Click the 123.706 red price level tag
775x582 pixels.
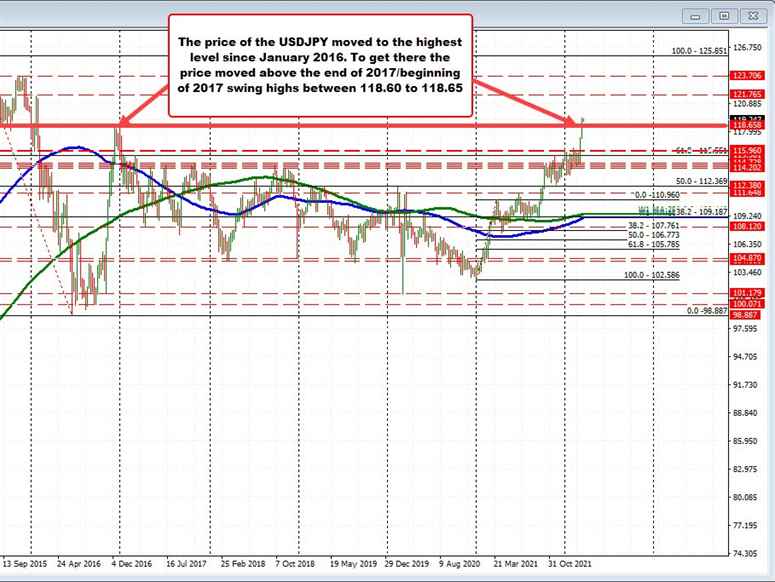pyautogui.click(x=747, y=76)
